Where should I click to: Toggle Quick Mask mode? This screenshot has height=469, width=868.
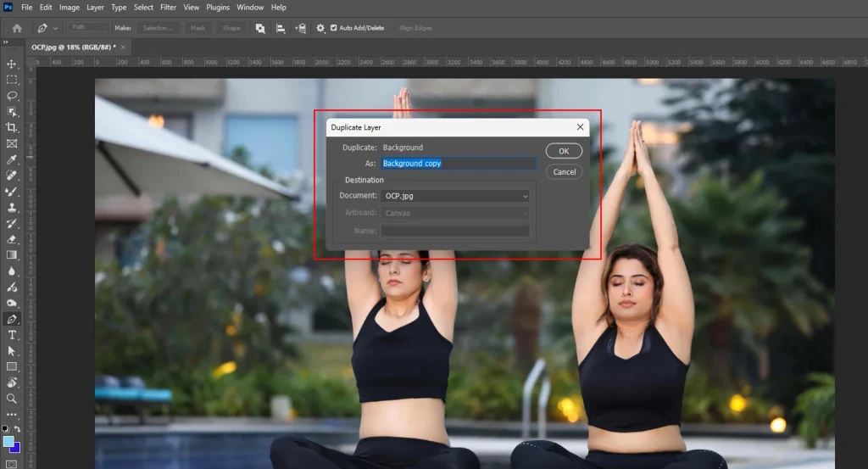click(x=12, y=464)
